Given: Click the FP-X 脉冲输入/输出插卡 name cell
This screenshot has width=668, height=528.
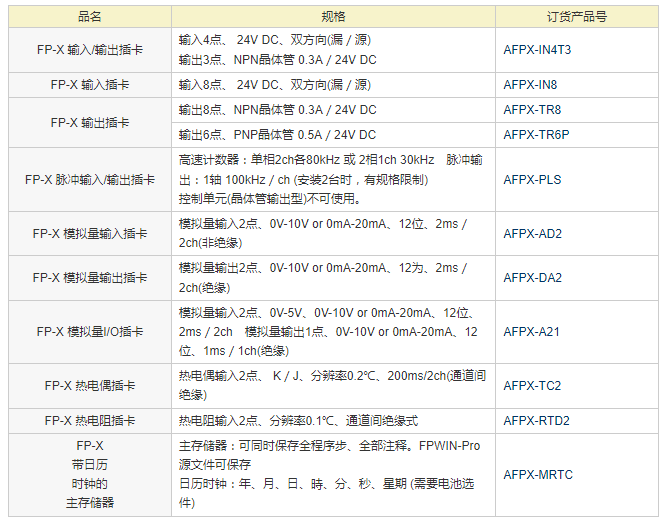Looking at the screenshot, I should [89, 180].
